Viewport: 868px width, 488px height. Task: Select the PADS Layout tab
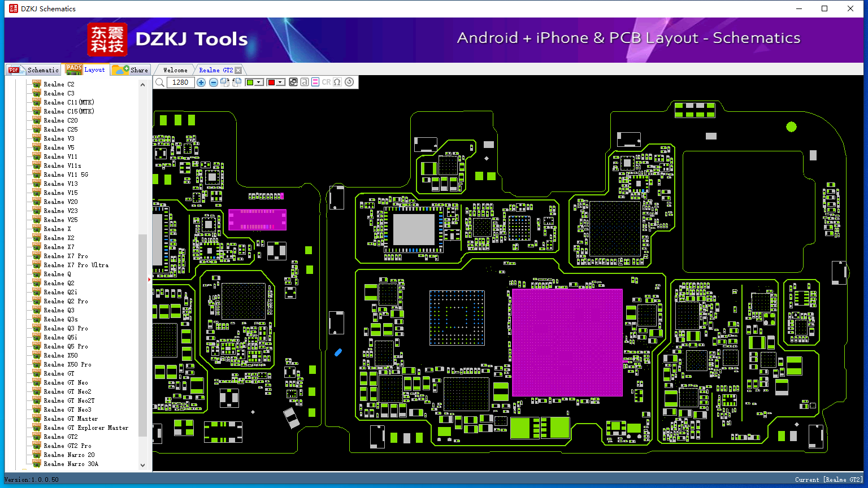[85, 69]
